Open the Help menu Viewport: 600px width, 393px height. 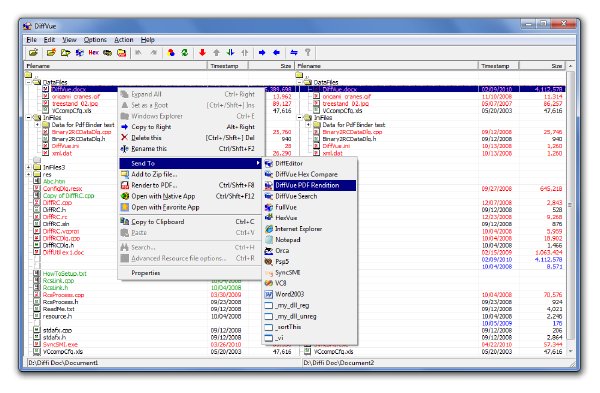point(147,40)
